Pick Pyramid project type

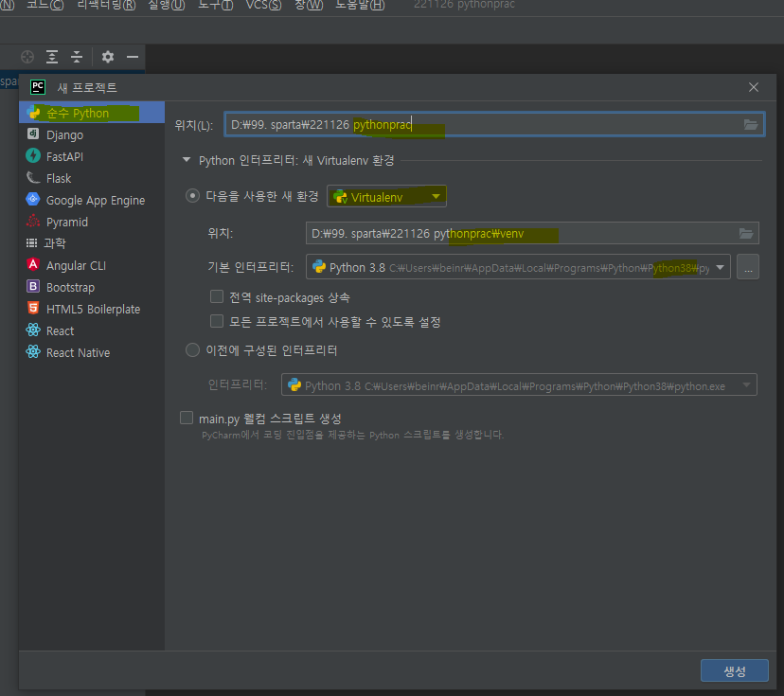pyautogui.click(x=92, y=222)
